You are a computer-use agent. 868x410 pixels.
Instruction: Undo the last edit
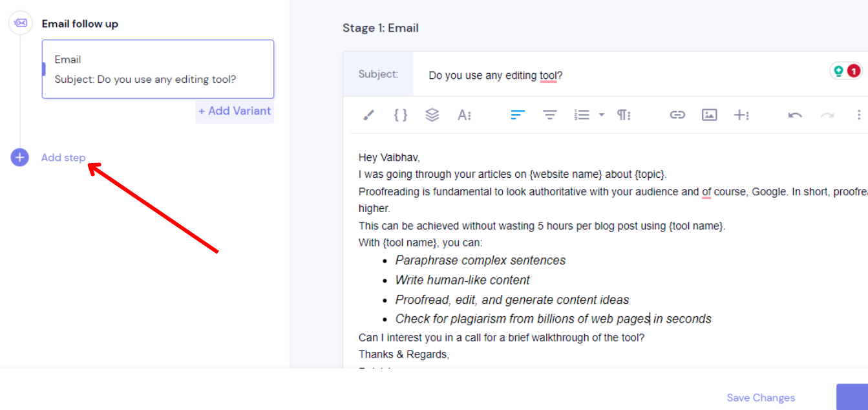(x=794, y=114)
